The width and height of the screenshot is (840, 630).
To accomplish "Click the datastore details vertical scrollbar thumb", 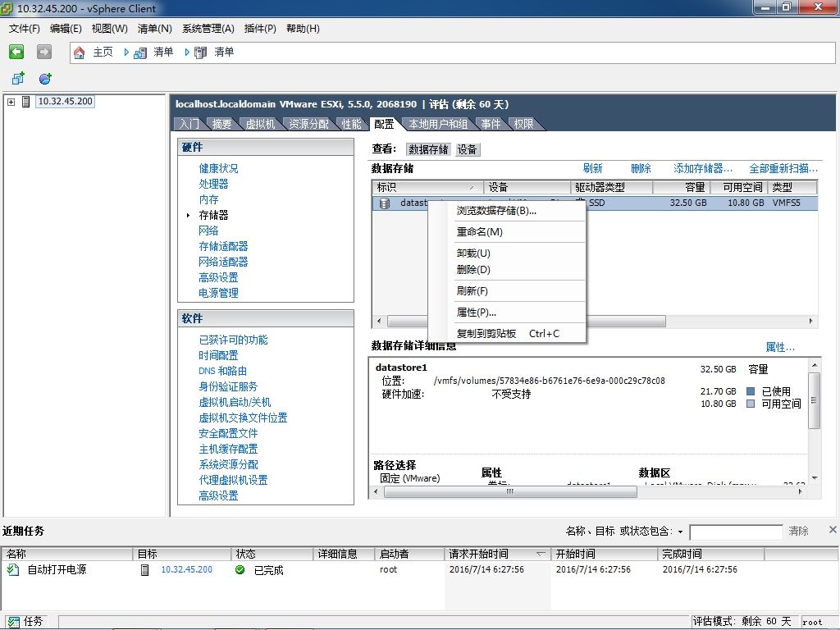I will (x=815, y=400).
